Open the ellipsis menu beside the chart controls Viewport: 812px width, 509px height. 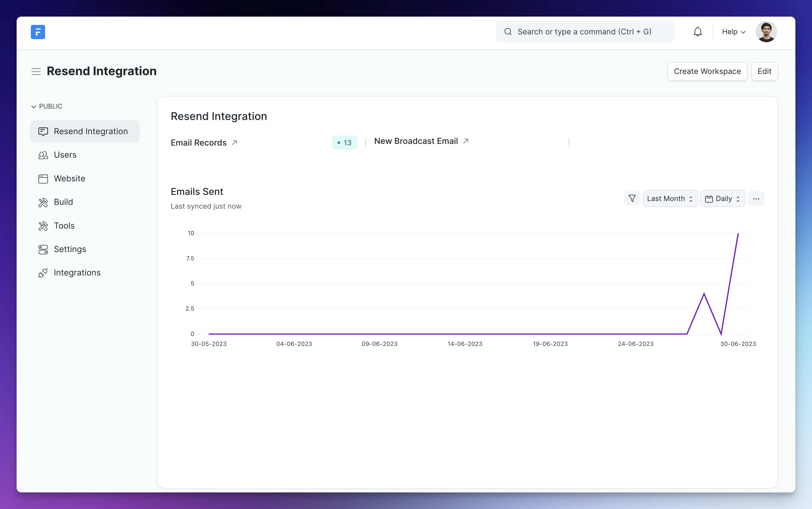756,198
